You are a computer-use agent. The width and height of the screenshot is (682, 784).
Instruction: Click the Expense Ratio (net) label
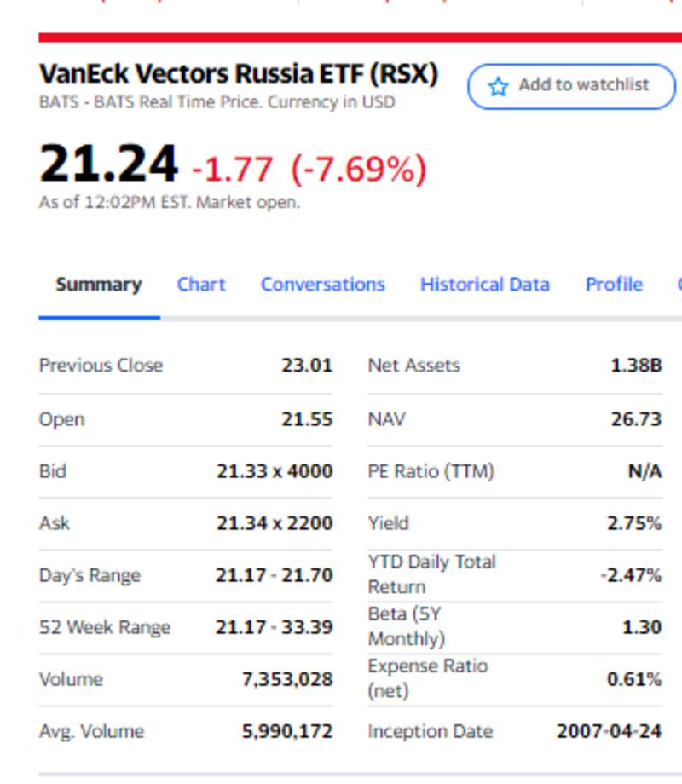427,678
